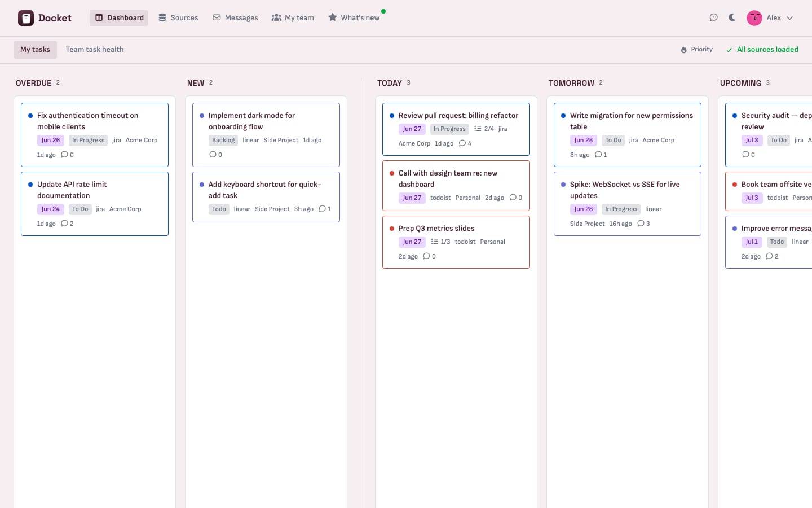Click the Dashboard layout icon

click(x=99, y=18)
